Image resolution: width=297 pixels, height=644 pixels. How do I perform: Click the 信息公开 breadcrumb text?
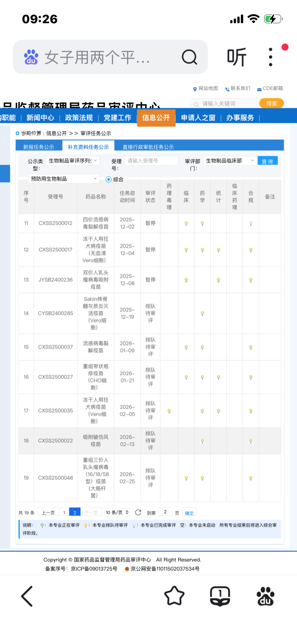56,134
